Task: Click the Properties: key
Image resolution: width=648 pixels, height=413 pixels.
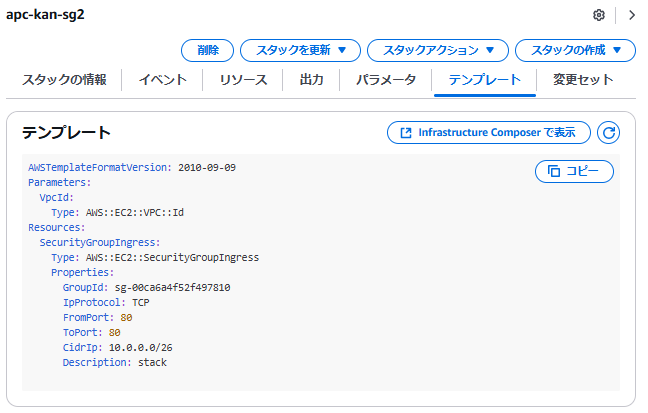Action: 82,272
